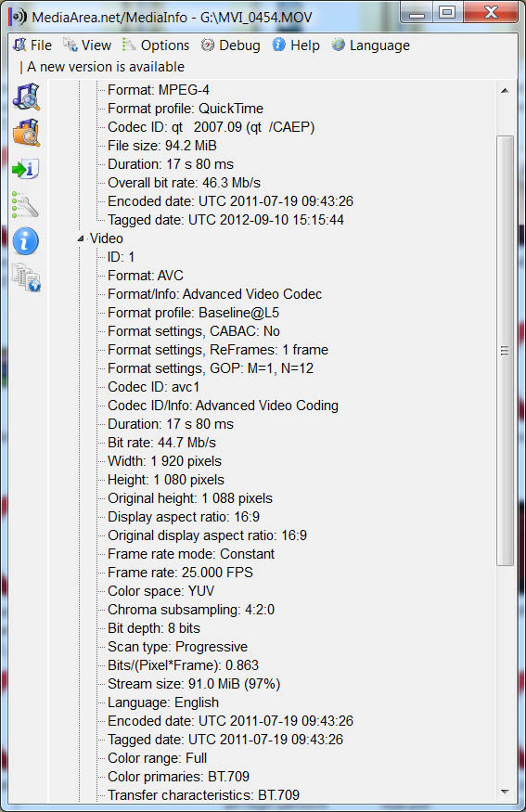Click the MediaInfo title bar app icon
The height and width of the screenshot is (812, 526).
pos(18,17)
